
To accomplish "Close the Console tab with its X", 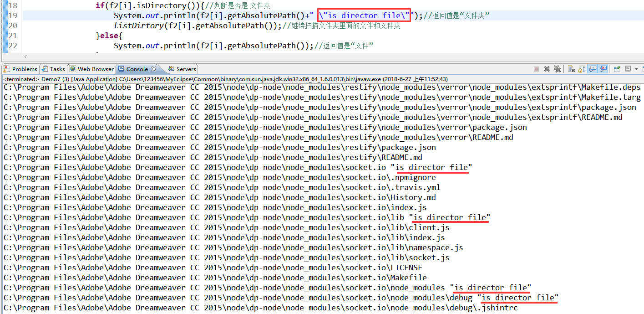I will [x=154, y=69].
